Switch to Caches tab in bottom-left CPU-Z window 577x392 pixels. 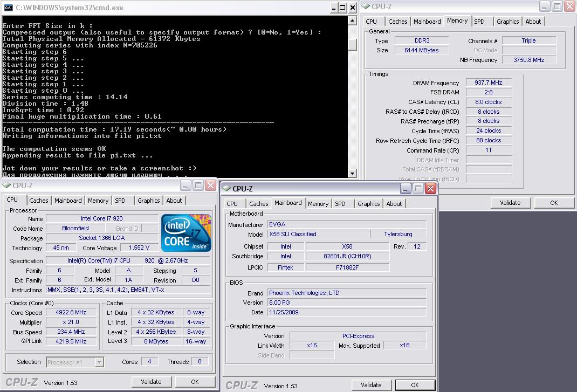pyautogui.click(x=39, y=201)
